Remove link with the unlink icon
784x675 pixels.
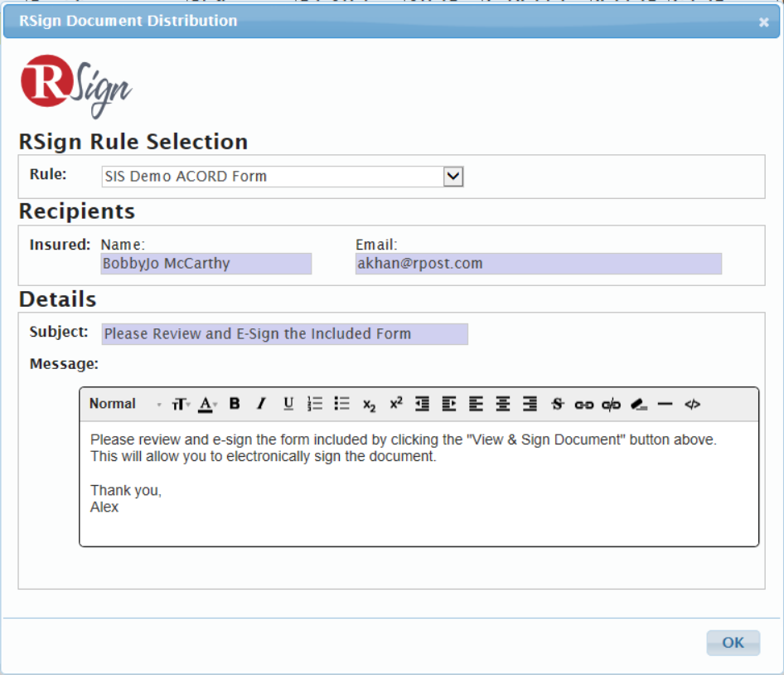tap(611, 405)
